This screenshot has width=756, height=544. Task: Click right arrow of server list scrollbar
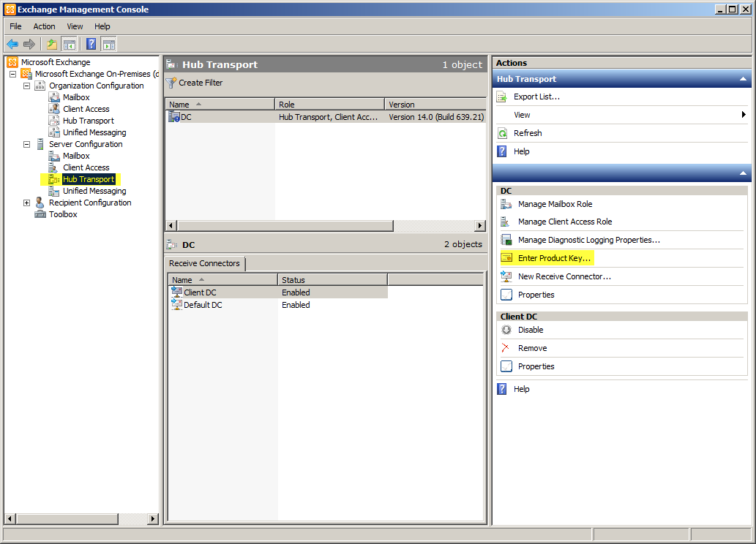480,225
